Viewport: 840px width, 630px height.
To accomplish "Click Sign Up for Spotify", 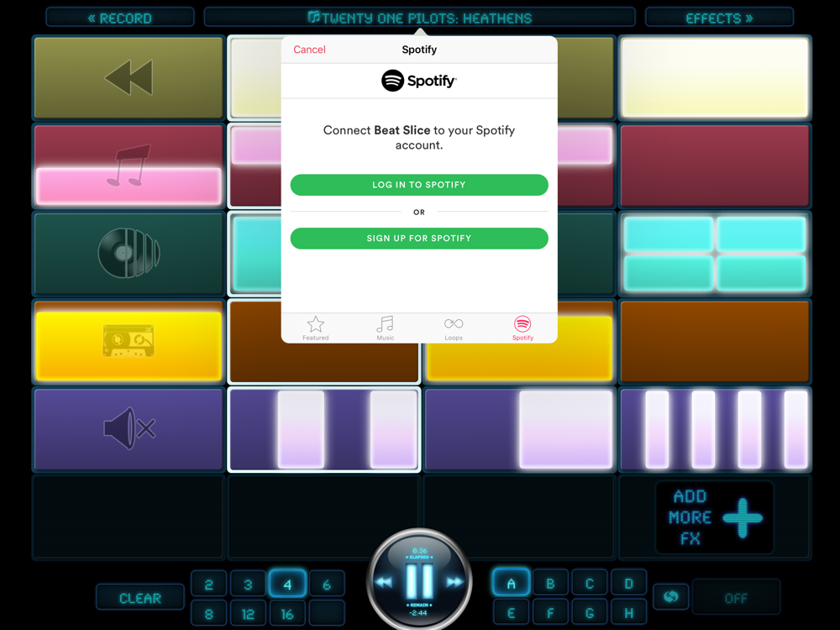I will (x=419, y=239).
